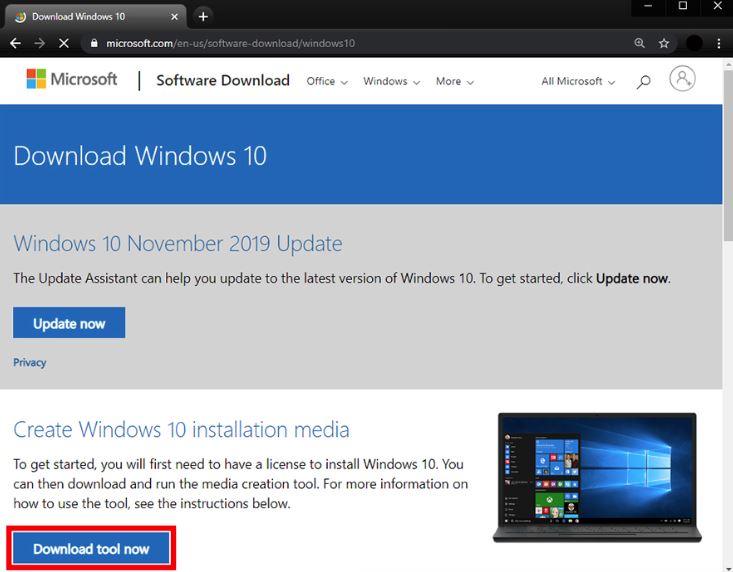Click the page vertical scrollbar thumb
This screenshot has height=572, width=733.
(x=728, y=156)
